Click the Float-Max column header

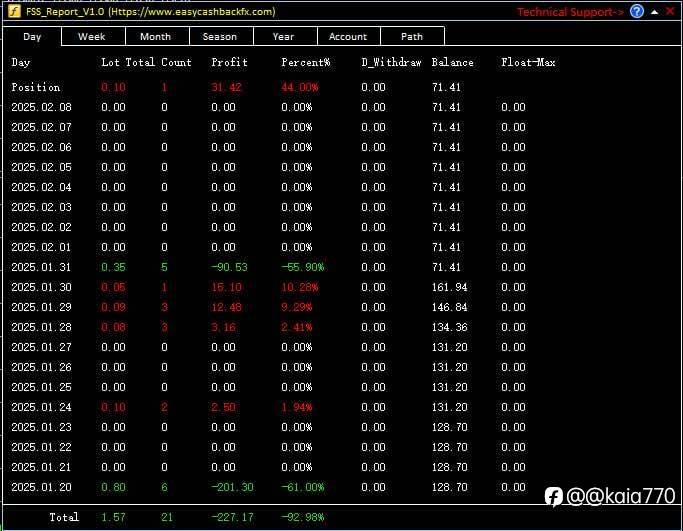coord(528,62)
